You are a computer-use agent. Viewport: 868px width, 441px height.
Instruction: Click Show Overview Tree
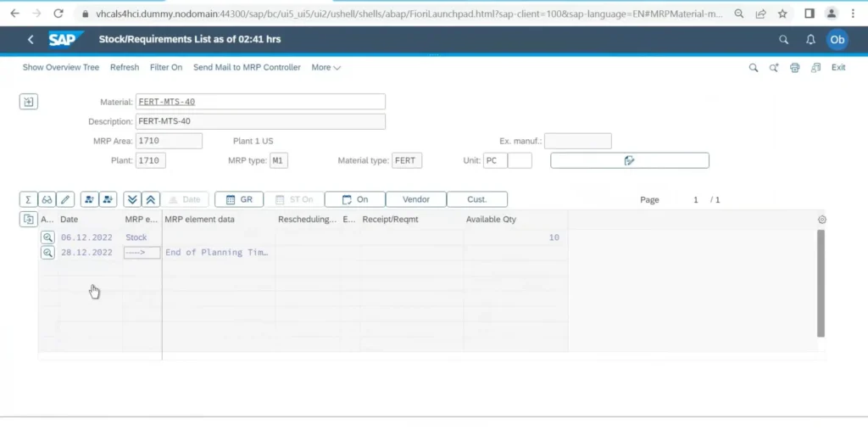(61, 68)
